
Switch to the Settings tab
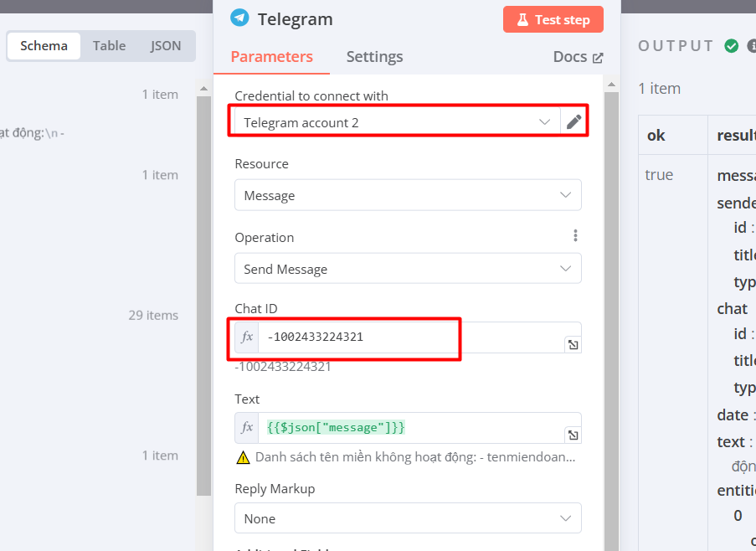pyautogui.click(x=374, y=57)
